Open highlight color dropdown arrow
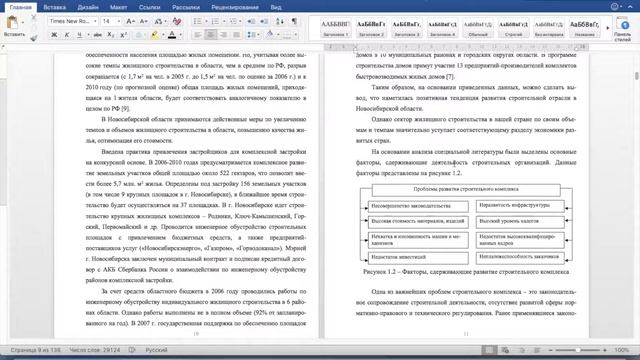 [163, 35]
